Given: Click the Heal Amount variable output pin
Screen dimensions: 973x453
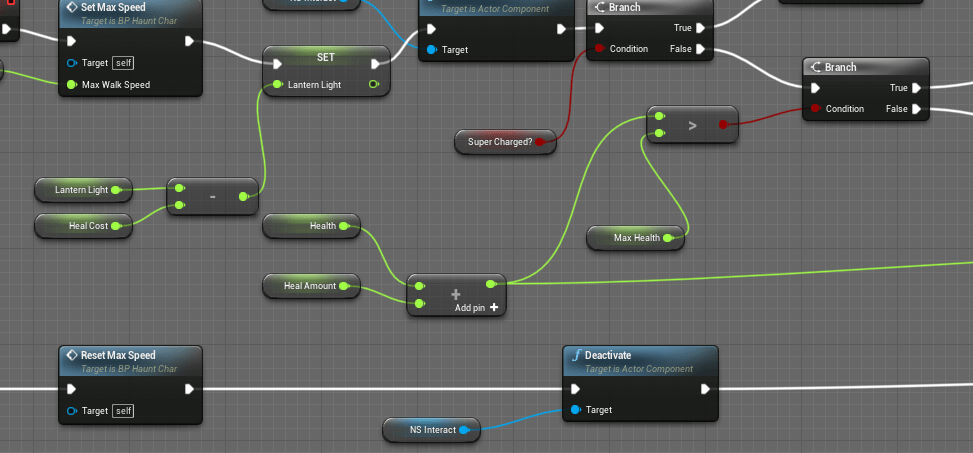Looking at the screenshot, I should (345, 286).
